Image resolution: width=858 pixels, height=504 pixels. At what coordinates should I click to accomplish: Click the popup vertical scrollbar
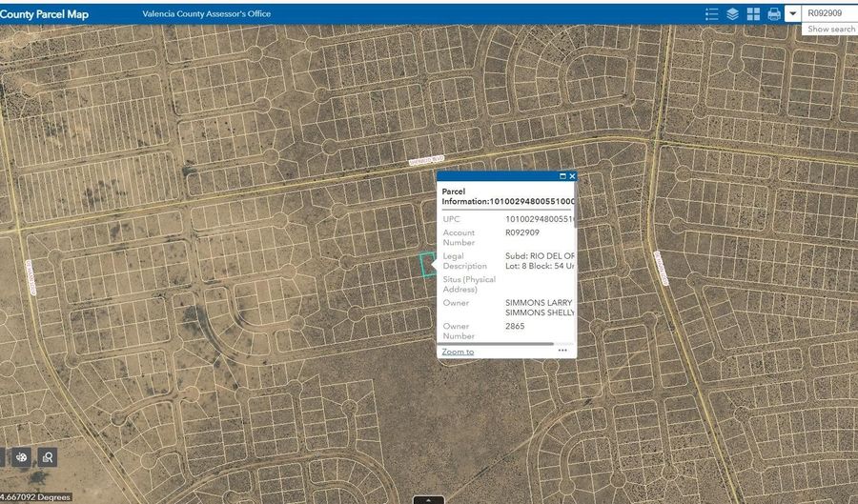(575, 205)
